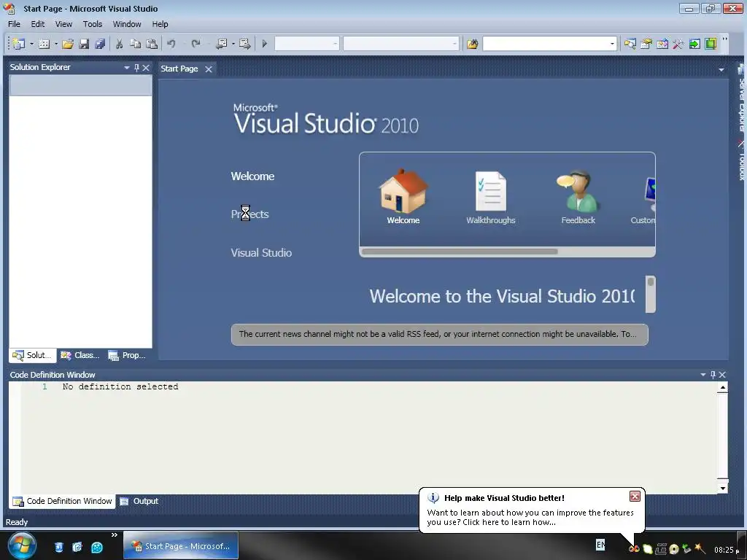Image resolution: width=747 pixels, height=560 pixels.
Task: Open the Edit menu
Action: [38, 24]
